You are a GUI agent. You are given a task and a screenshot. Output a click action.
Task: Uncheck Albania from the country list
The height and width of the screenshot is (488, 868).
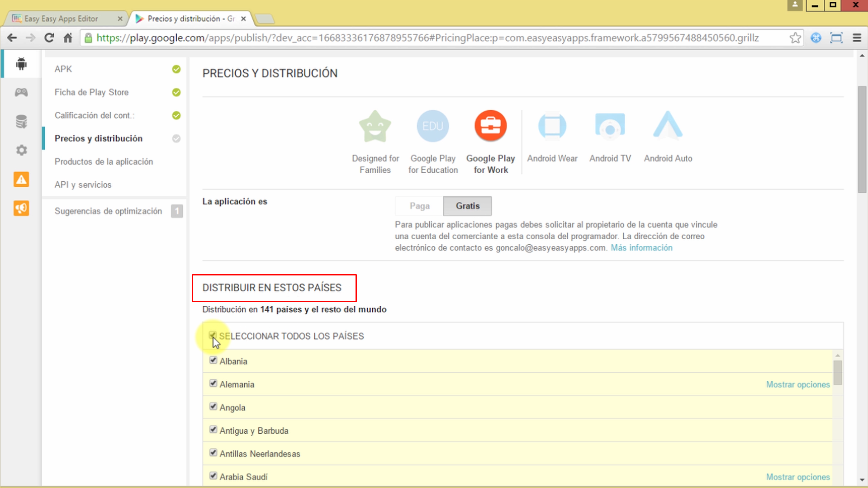213,360
